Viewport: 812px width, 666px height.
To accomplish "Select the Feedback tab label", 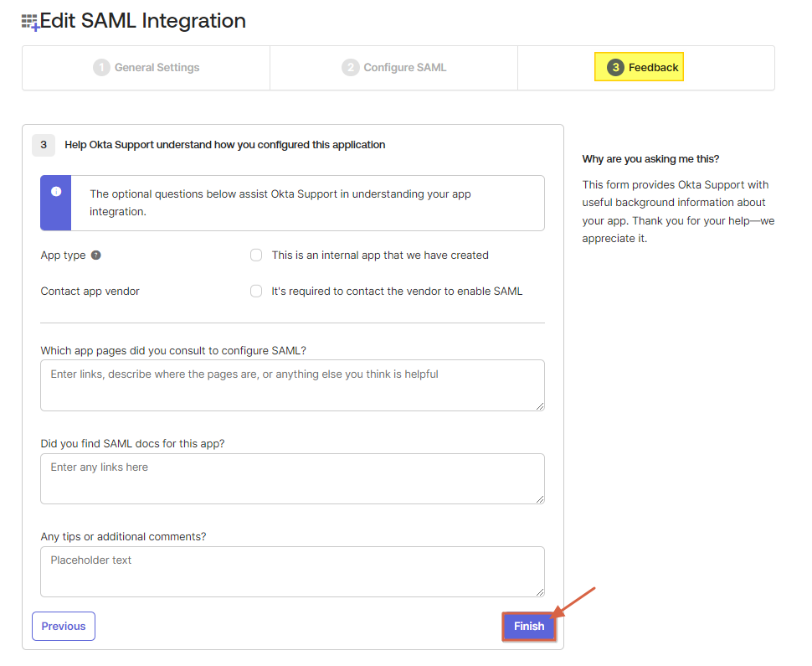I will tap(653, 68).
